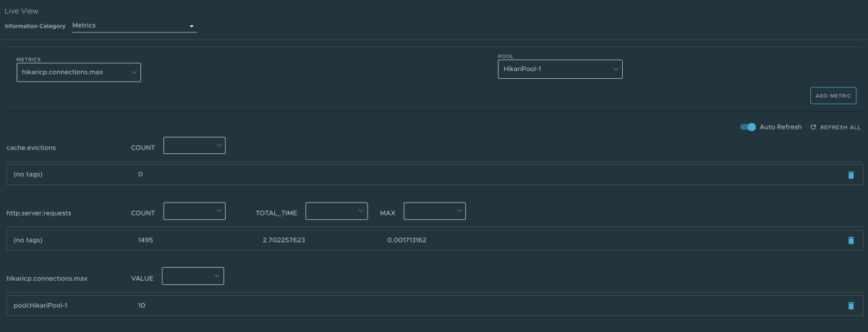868x332 pixels.
Task: Select the hikaricp.connections.max row title
Action: coord(46,278)
